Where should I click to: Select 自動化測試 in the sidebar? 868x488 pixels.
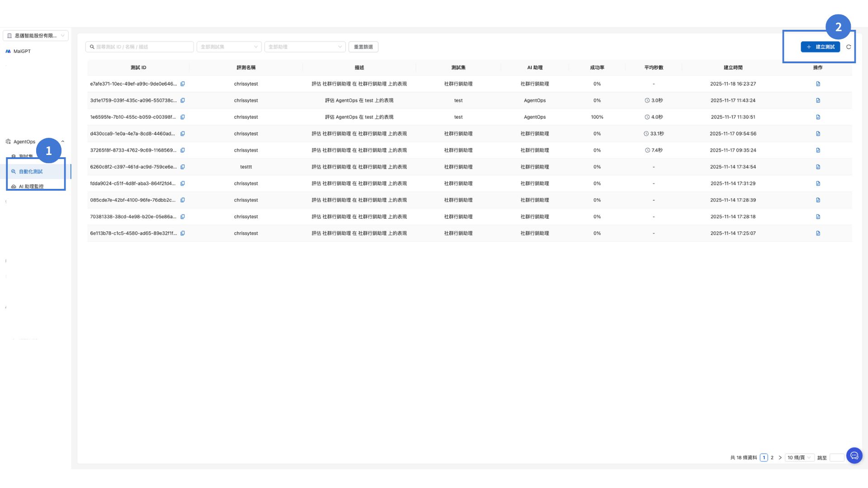(x=31, y=172)
